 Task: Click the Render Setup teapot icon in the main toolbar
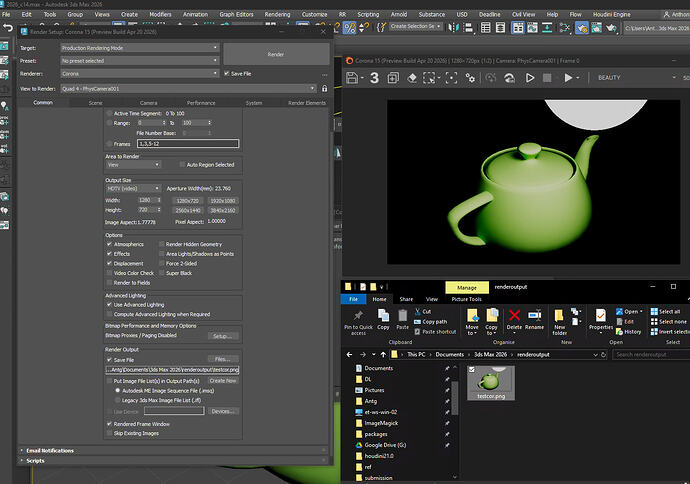coord(582,28)
